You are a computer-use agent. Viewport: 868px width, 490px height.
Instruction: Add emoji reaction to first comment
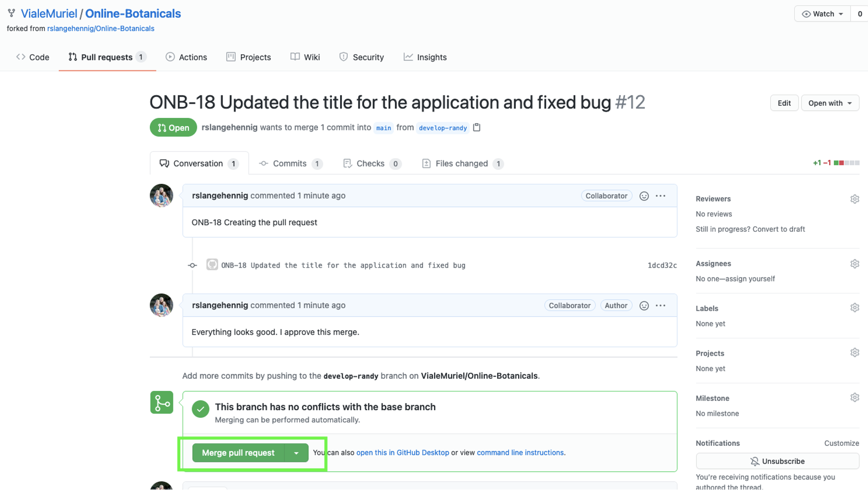tap(644, 196)
